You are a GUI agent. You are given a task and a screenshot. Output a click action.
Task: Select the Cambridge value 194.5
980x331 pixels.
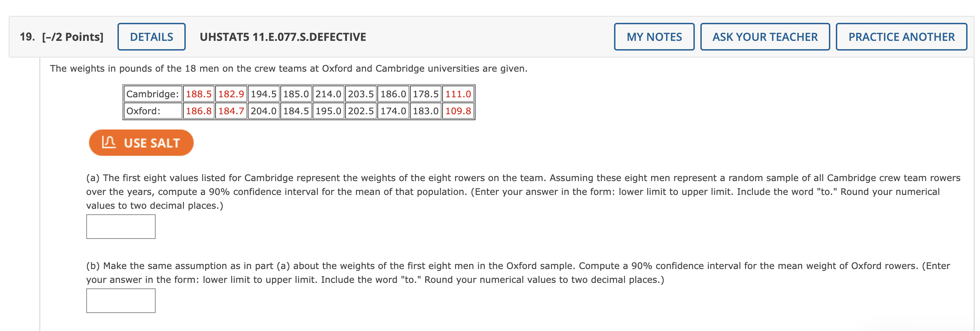pyautogui.click(x=263, y=94)
